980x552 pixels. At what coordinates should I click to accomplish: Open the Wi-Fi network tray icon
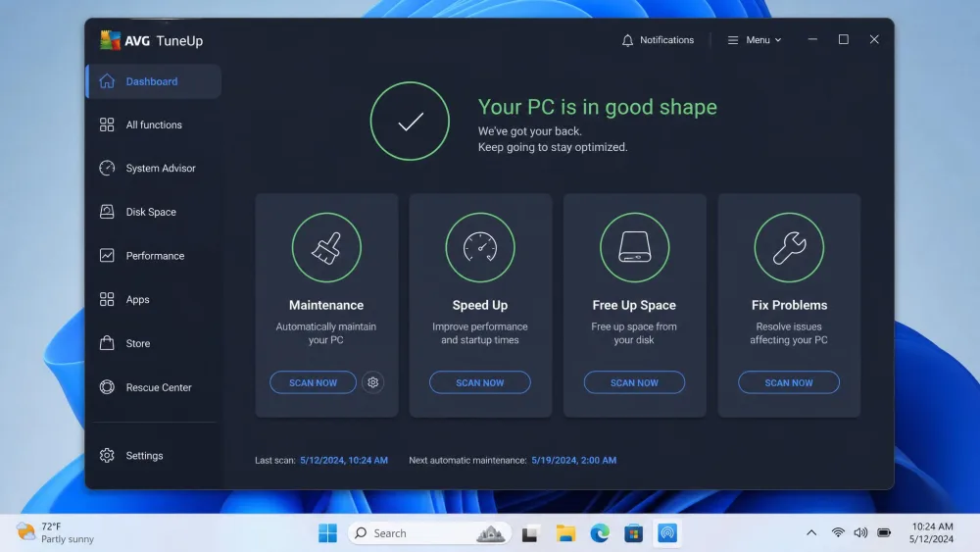pos(838,533)
